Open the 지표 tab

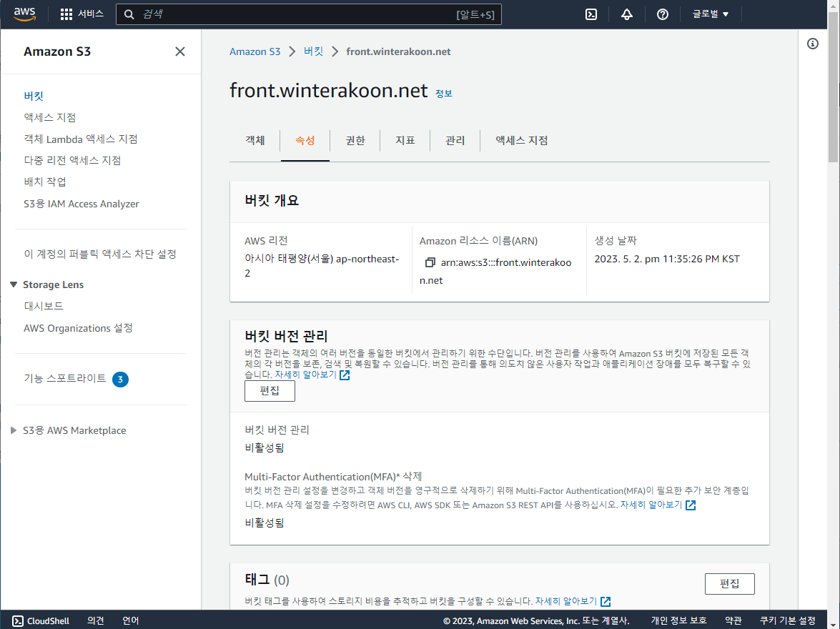[x=405, y=140]
